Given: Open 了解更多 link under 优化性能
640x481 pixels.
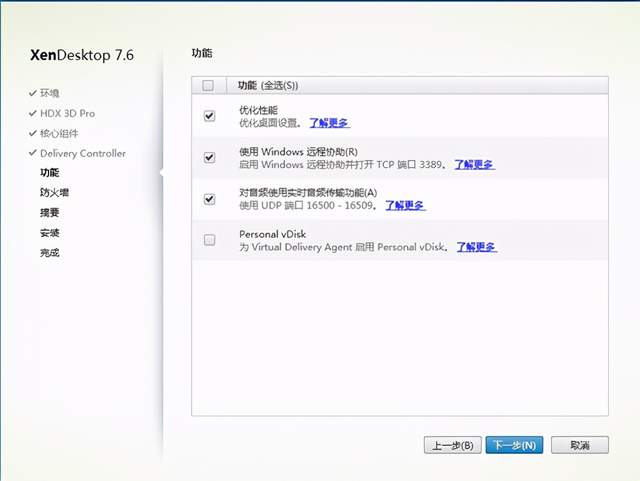Looking at the screenshot, I should 329,123.
